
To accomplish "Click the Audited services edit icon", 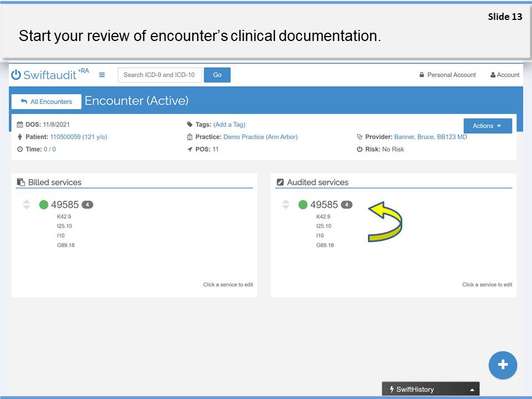I will 280,182.
